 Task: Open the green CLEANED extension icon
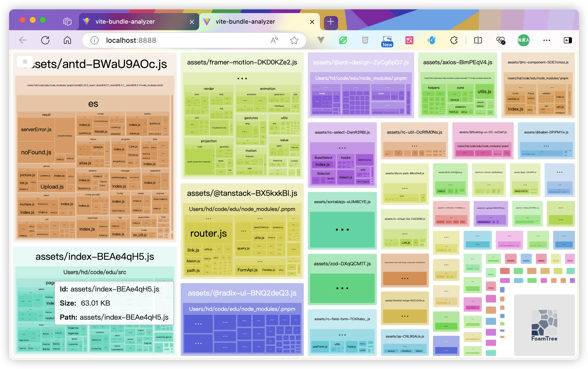(x=343, y=40)
